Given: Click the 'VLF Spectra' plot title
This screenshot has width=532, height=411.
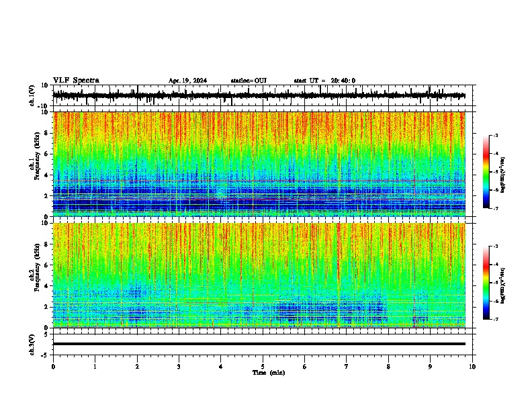Looking at the screenshot, I should pos(76,81).
